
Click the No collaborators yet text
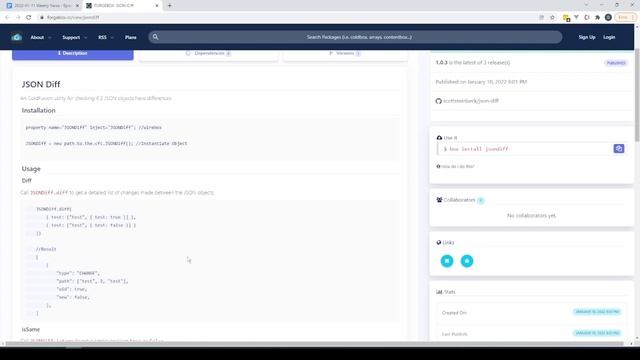pyautogui.click(x=531, y=216)
